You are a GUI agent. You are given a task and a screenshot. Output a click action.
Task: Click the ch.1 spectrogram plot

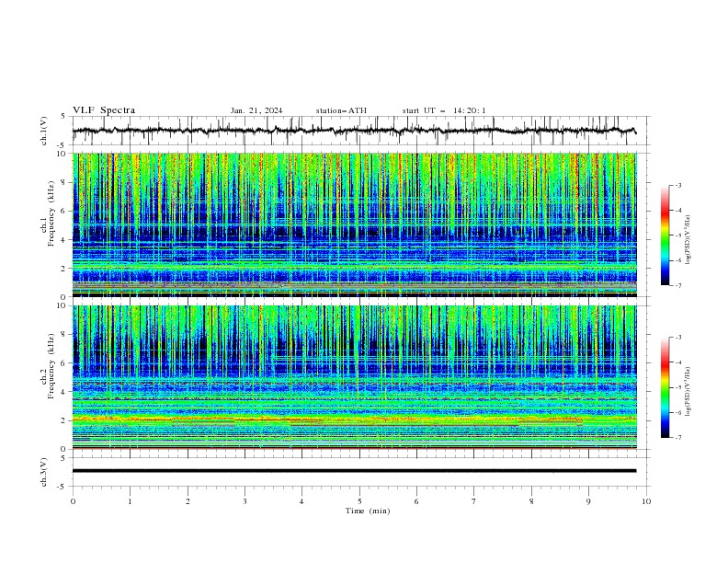click(355, 224)
